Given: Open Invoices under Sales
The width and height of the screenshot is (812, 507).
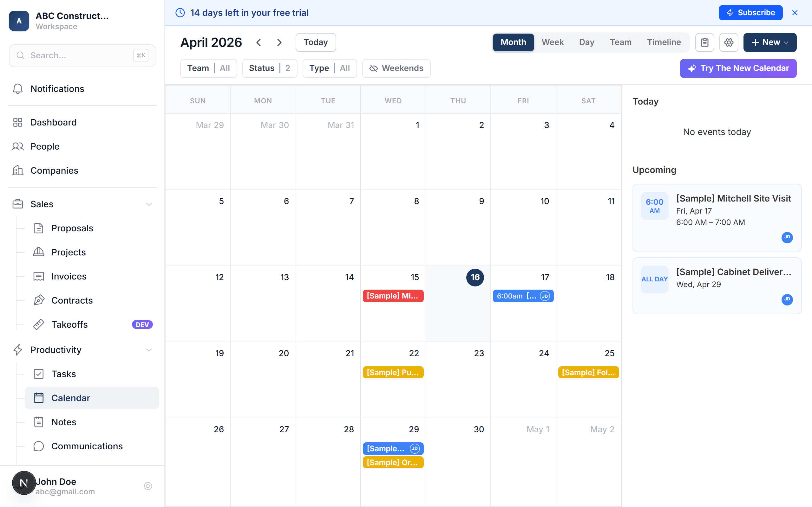Looking at the screenshot, I should coord(69,276).
